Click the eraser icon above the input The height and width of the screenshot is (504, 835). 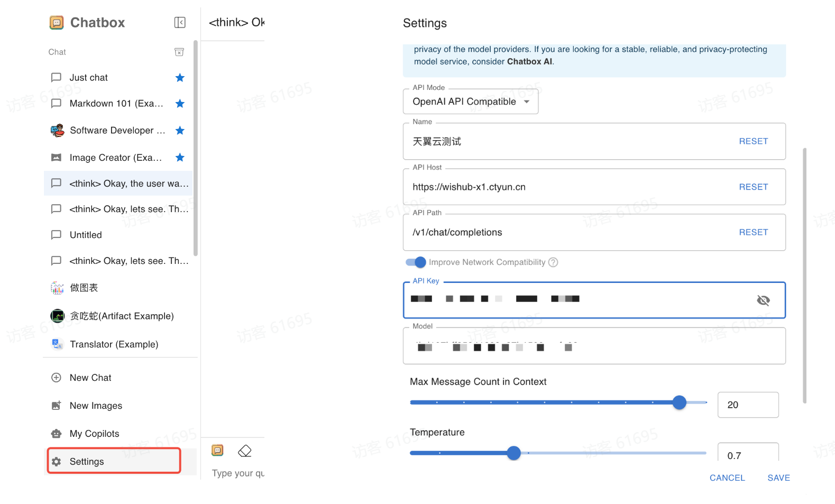pyautogui.click(x=245, y=451)
